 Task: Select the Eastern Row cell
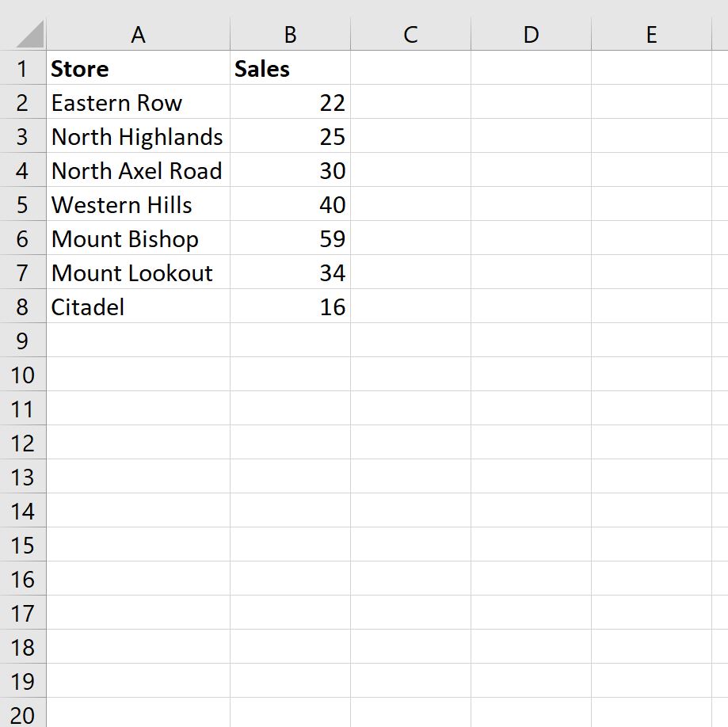tap(138, 103)
